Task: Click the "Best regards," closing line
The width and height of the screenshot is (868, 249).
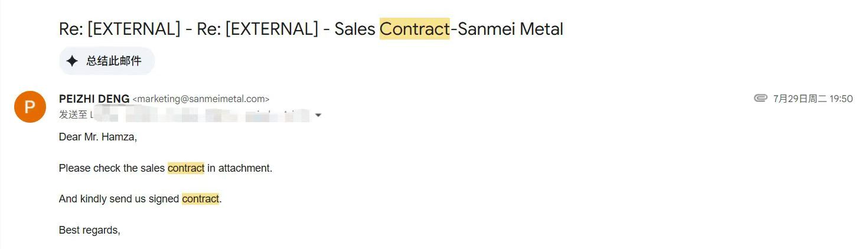Action: tap(89, 230)
